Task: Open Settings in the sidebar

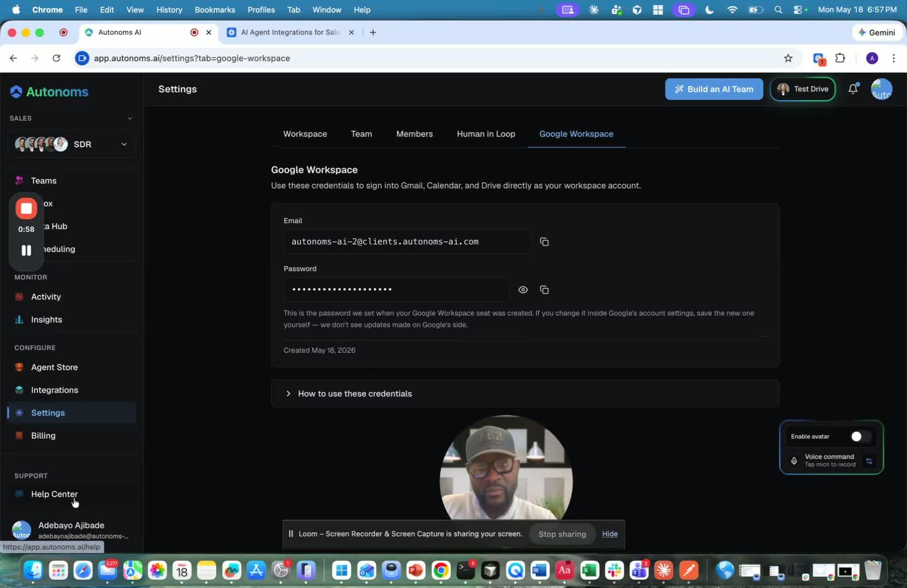Action: pyautogui.click(x=72, y=413)
